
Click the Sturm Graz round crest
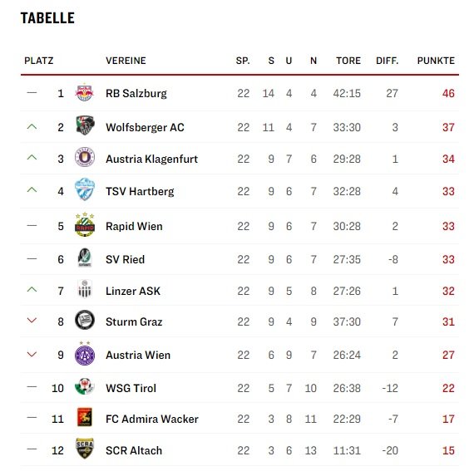[x=85, y=320]
